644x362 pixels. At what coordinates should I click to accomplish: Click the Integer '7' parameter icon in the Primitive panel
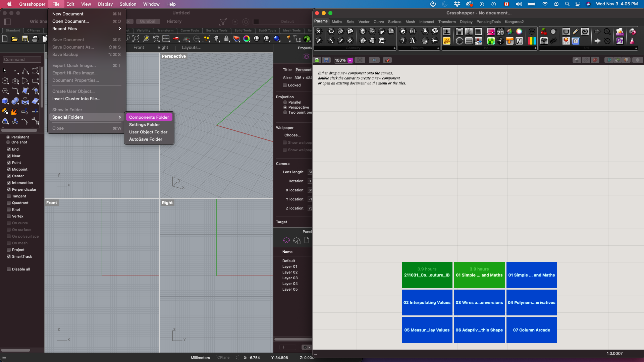point(403,41)
